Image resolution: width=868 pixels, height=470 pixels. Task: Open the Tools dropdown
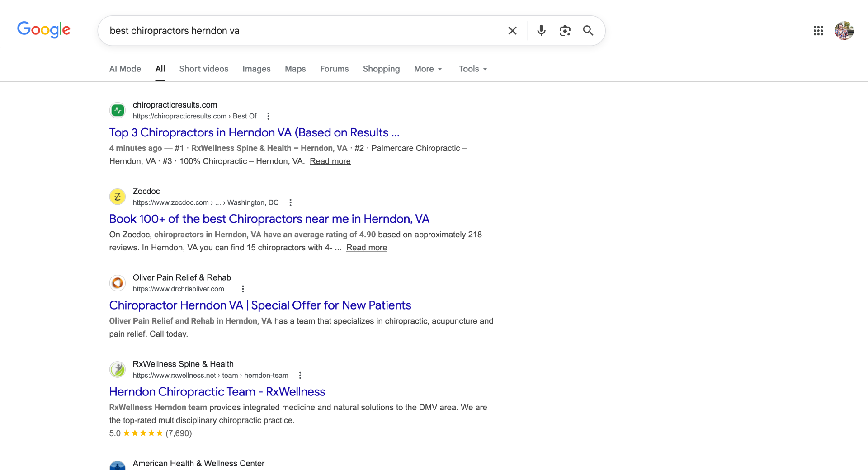[x=472, y=69]
